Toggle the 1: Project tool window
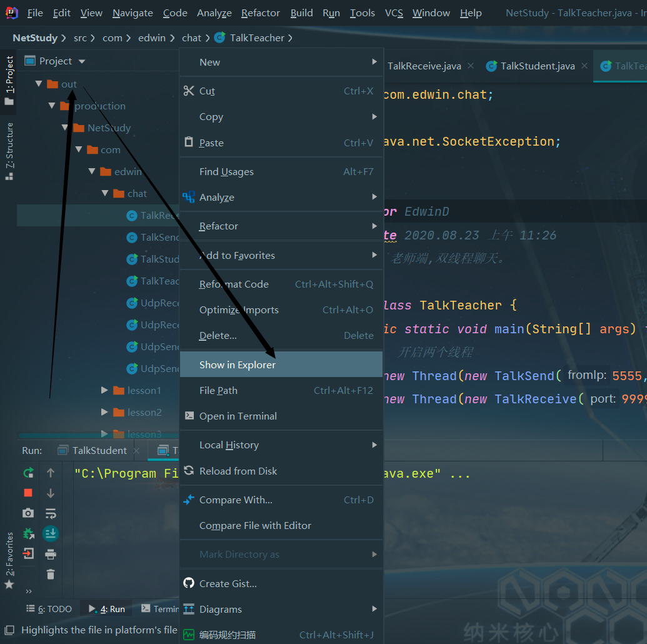This screenshot has height=644, width=647. (x=9, y=81)
